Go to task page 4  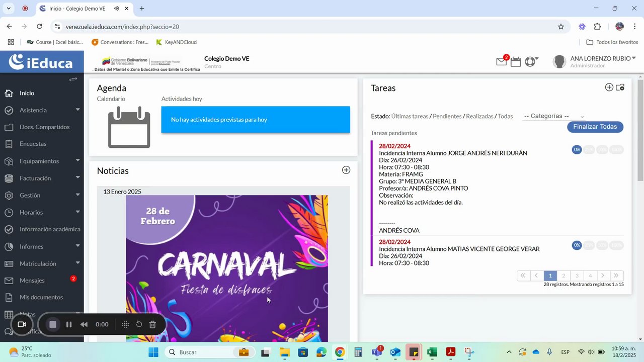[x=590, y=276]
